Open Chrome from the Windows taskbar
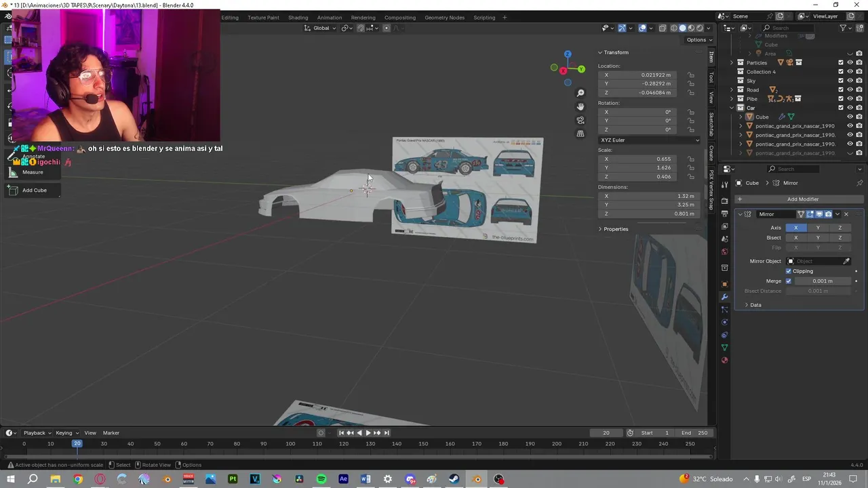Screen dimensions: 868x488 pyautogui.click(x=78, y=479)
